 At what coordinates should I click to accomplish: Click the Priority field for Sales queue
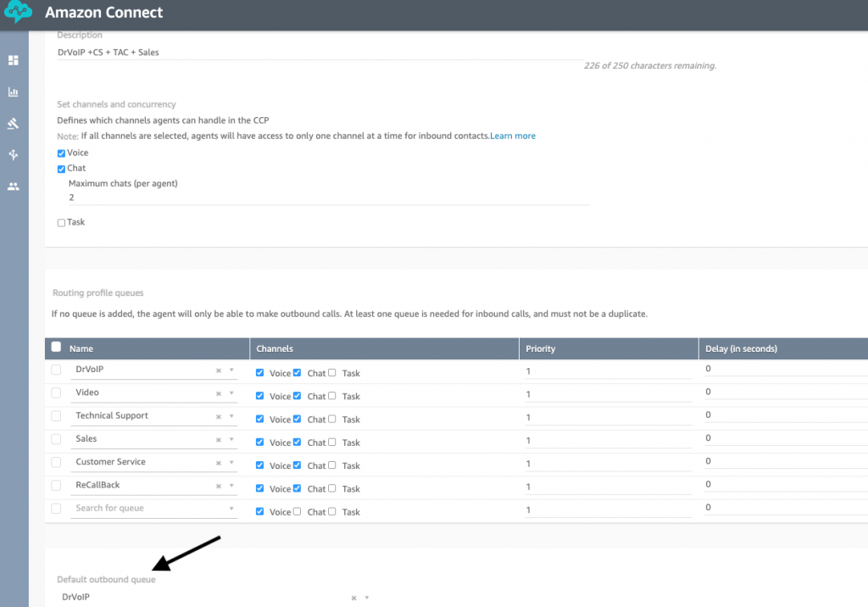[x=609, y=441]
